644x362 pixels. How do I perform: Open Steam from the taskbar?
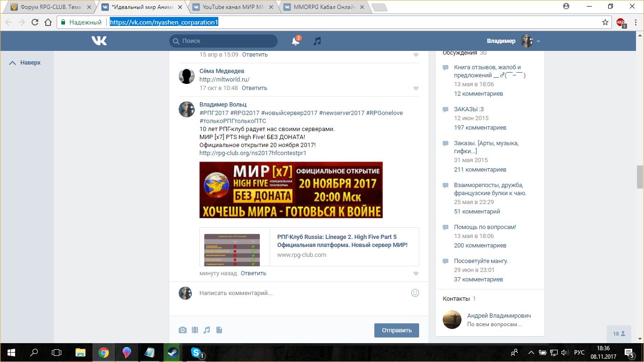(173, 353)
